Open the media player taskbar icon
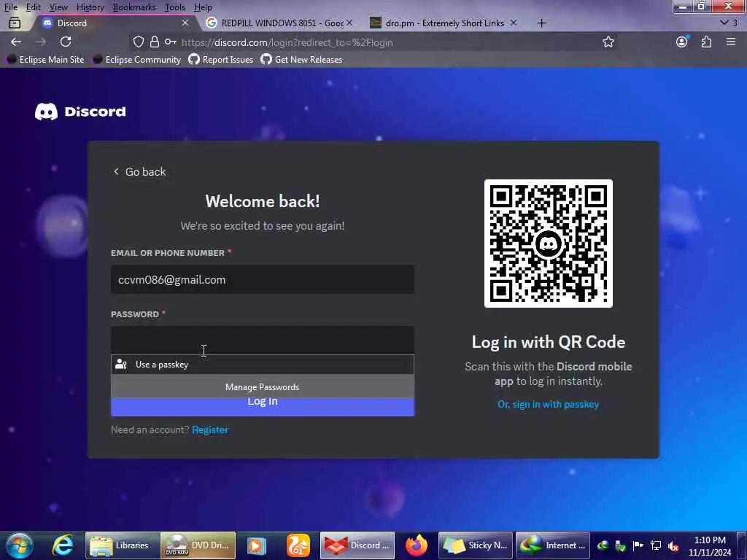747x560 pixels. [x=256, y=545]
